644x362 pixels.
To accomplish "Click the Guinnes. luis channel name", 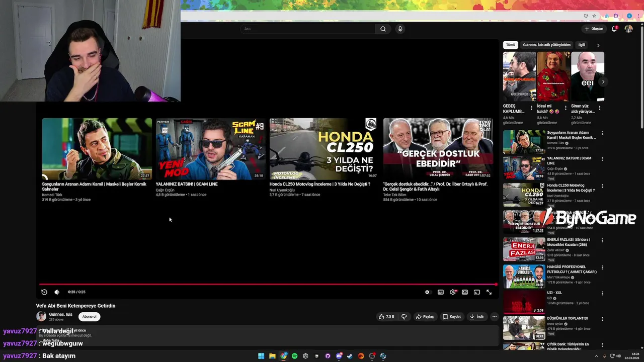I will pos(60,314).
